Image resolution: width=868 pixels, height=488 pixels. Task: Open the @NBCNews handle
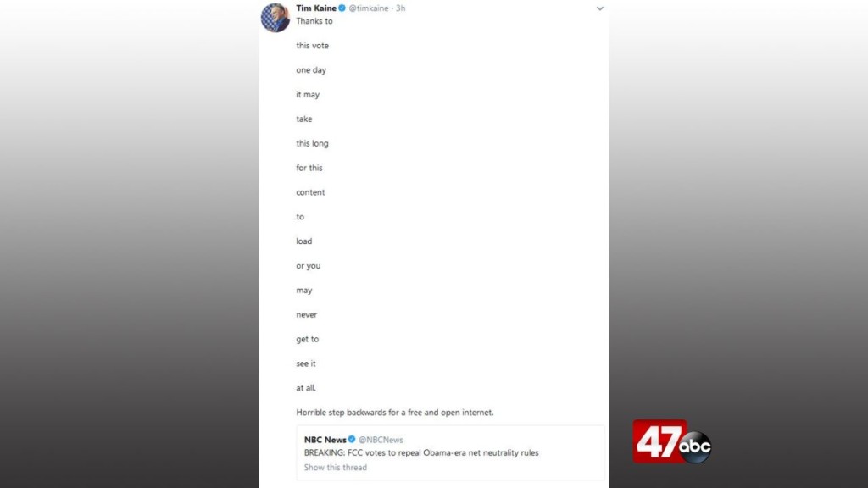click(x=381, y=440)
